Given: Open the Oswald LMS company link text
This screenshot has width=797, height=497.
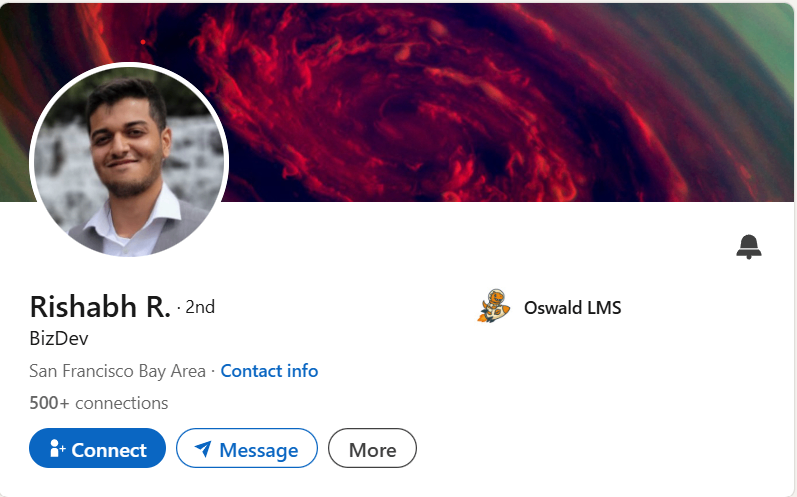Looking at the screenshot, I should (x=572, y=307).
